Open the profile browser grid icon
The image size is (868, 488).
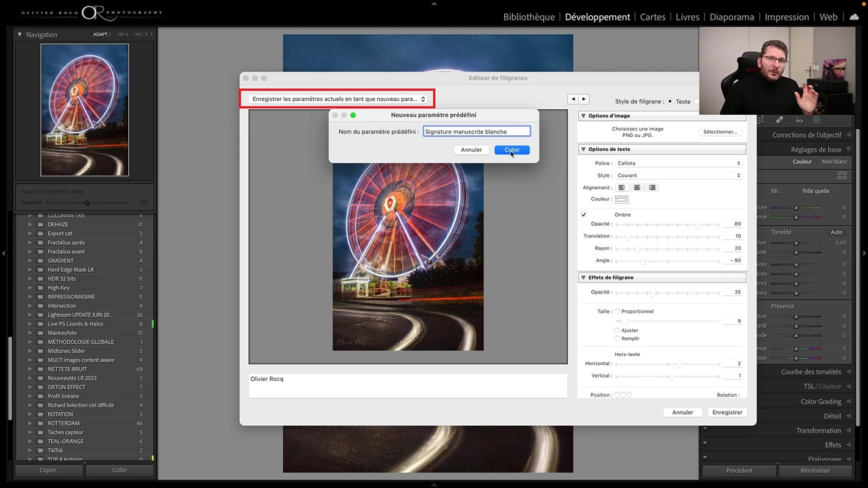click(x=842, y=175)
